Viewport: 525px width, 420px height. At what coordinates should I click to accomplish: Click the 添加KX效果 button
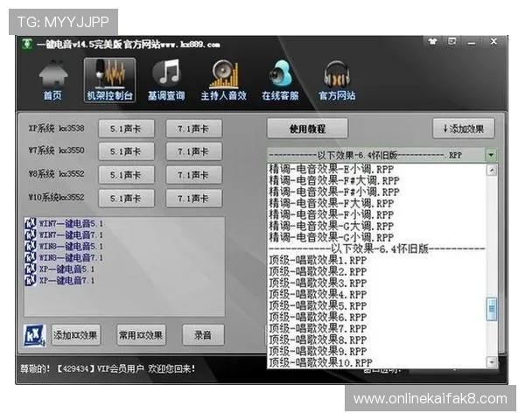pyautogui.click(x=76, y=335)
